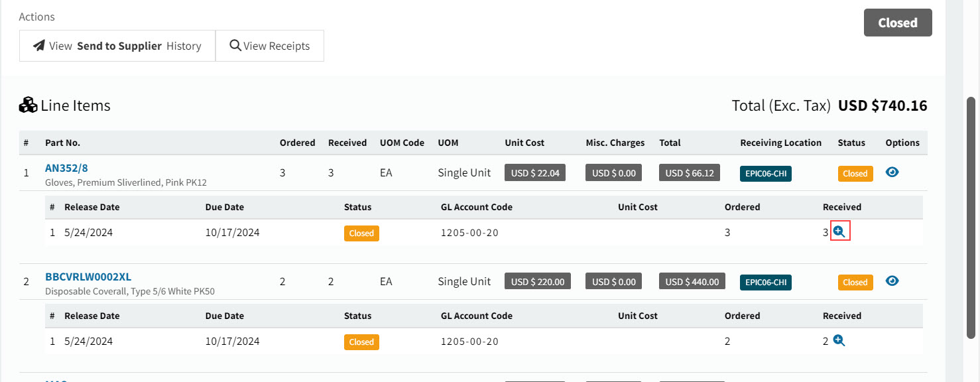Screen dimensions: 980x382
Task: Open the receipt zoom icon for AN352/8 release
Action: pos(839,231)
